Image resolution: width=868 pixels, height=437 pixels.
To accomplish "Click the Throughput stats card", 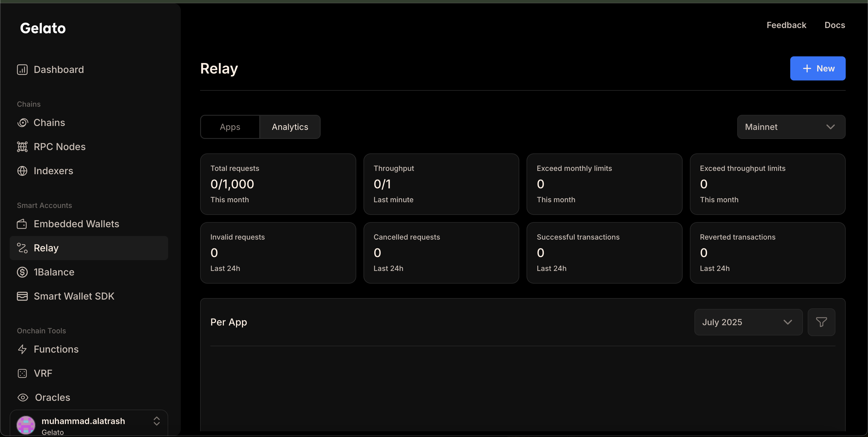I will 441,184.
